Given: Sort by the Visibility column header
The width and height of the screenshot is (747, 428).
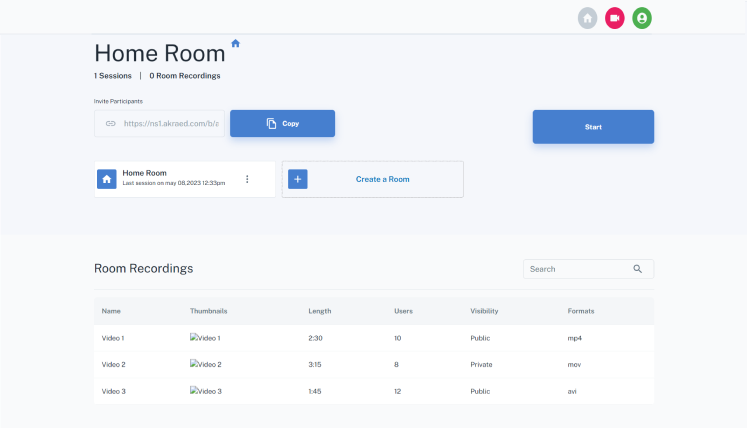Looking at the screenshot, I should click(484, 311).
